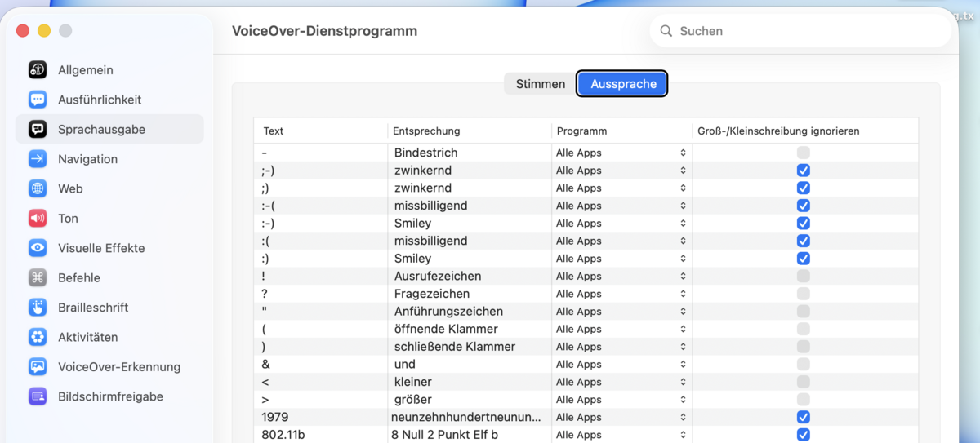Image resolution: width=980 pixels, height=443 pixels.
Task: Toggle case checkbox for 1979 row
Action: 804,417
